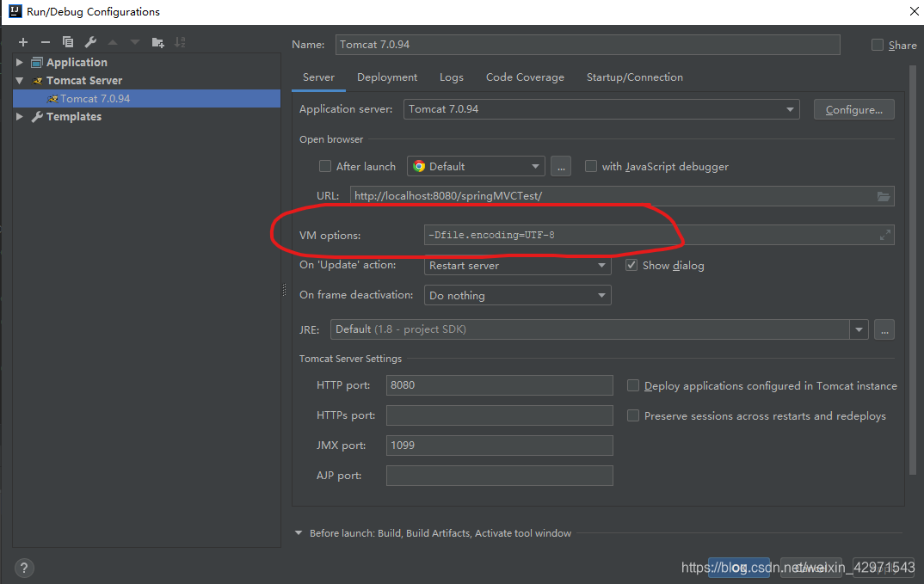The height and width of the screenshot is (584, 924).
Task: Copy the selected configuration
Action: tap(68, 42)
